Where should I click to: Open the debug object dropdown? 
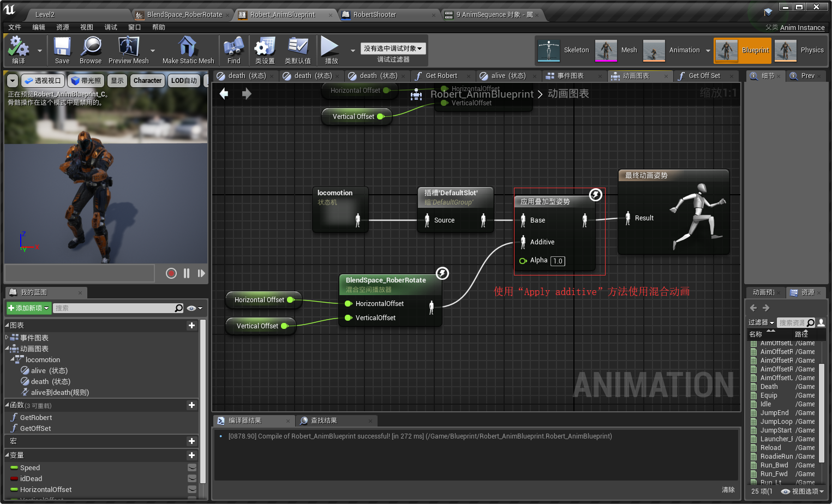[x=393, y=49]
